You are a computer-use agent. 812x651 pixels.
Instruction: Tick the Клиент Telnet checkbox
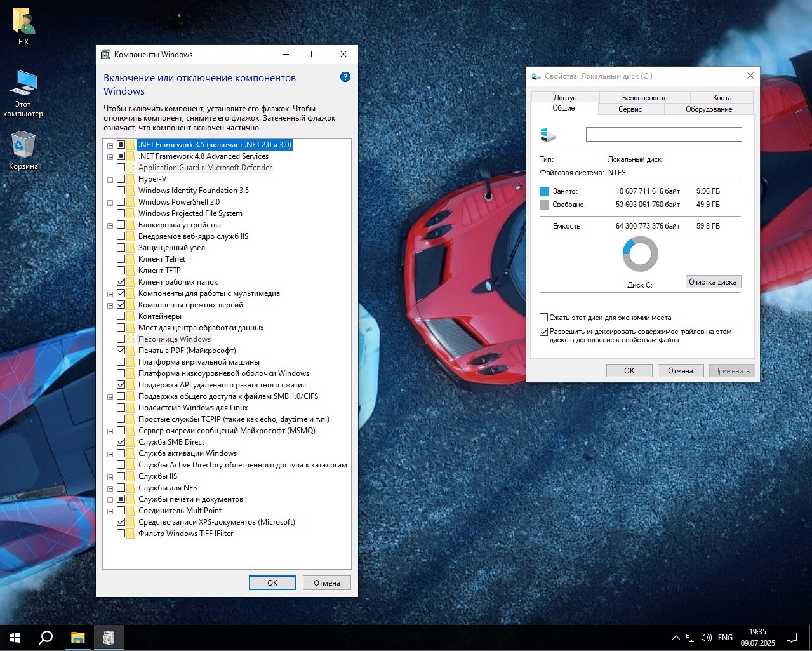[121, 259]
